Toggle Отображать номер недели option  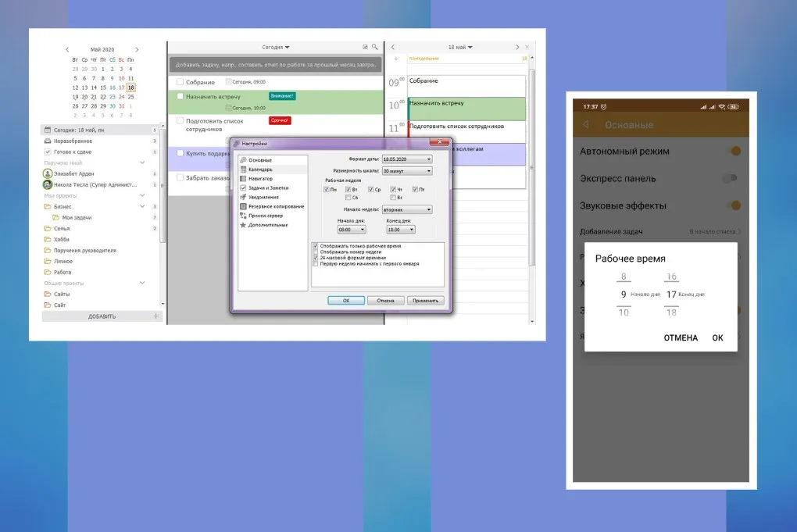[x=316, y=252]
